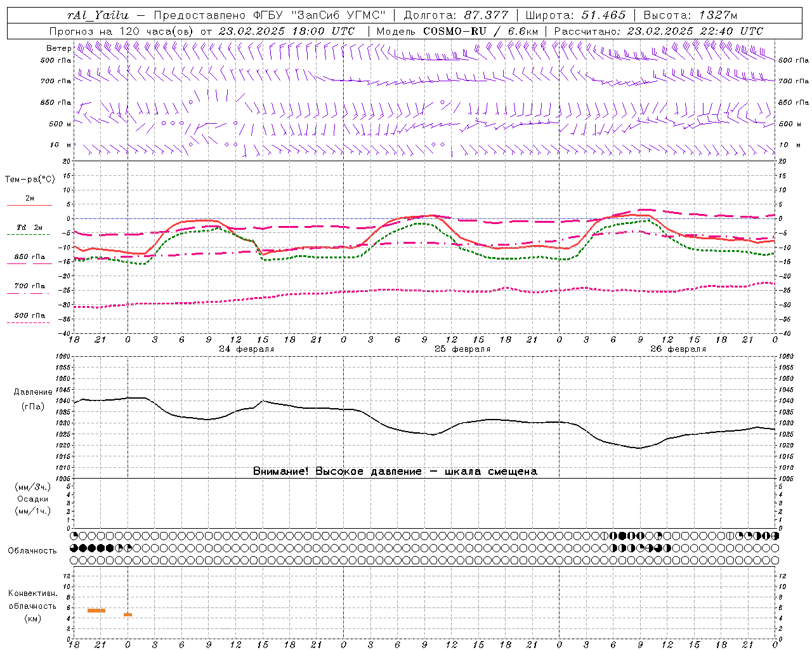This screenshot has height=650, width=812.
Task: Select the Высота: 1327м header field
Action: pyautogui.click(x=691, y=15)
